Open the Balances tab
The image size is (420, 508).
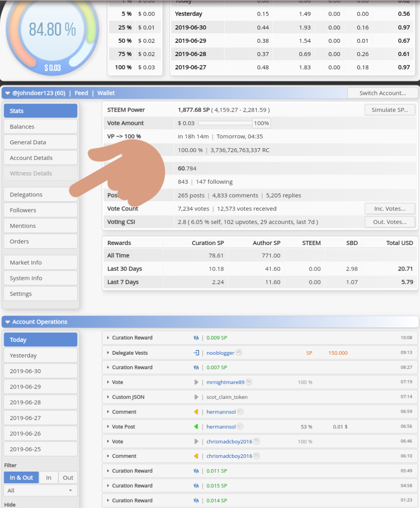coord(40,126)
